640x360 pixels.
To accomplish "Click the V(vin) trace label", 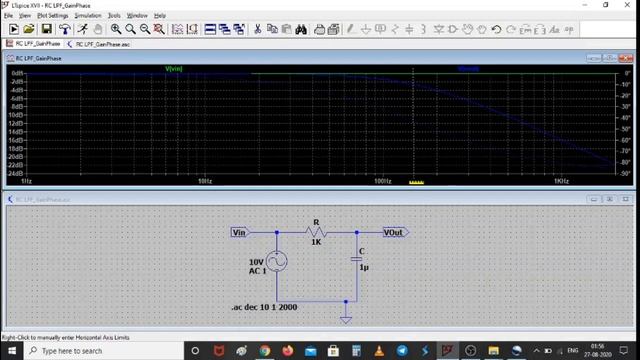I will pyautogui.click(x=173, y=69).
